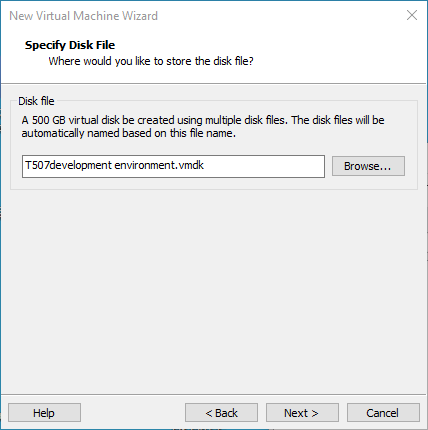Return to previous step with Back
This screenshot has width=428, height=430.
[x=221, y=413]
